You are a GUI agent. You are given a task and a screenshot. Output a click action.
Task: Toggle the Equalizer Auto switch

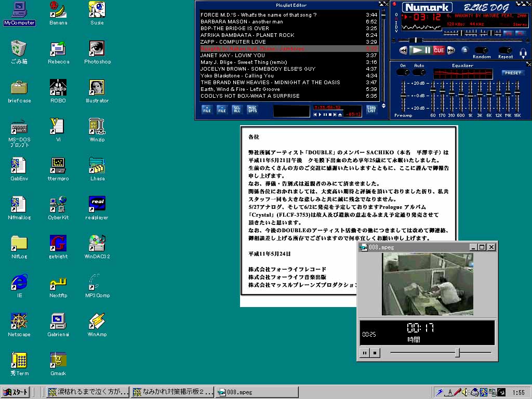(x=419, y=72)
